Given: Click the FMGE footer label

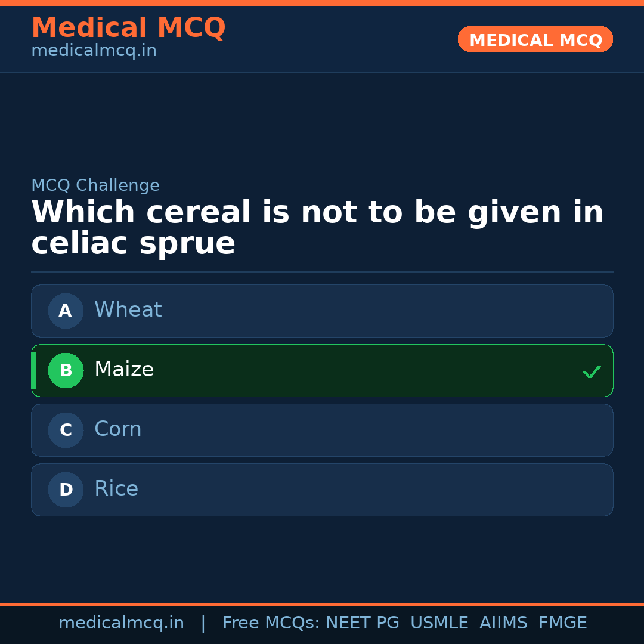Looking at the screenshot, I should click(562, 623).
